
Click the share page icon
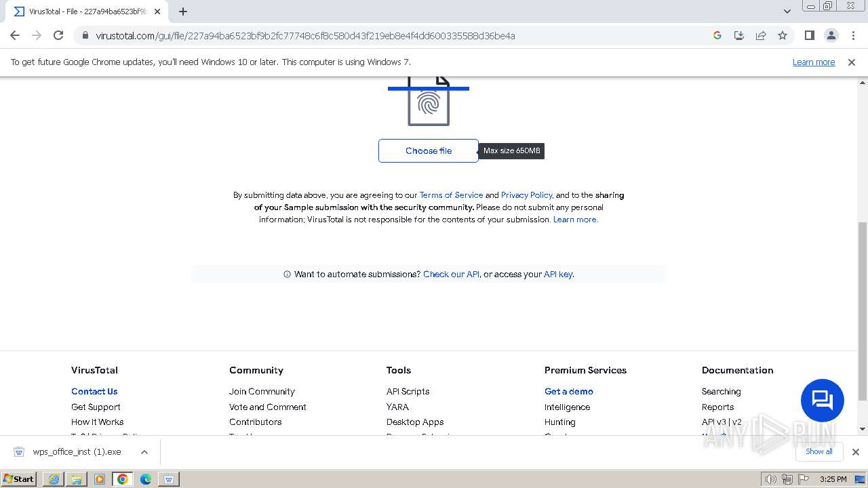(761, 35)
